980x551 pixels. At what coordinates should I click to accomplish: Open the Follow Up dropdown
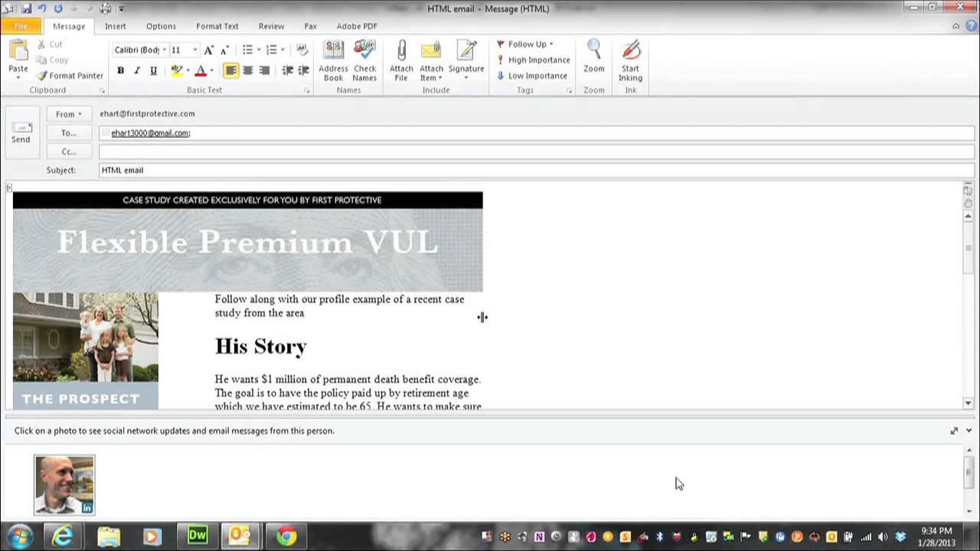[x=524, y=44]
